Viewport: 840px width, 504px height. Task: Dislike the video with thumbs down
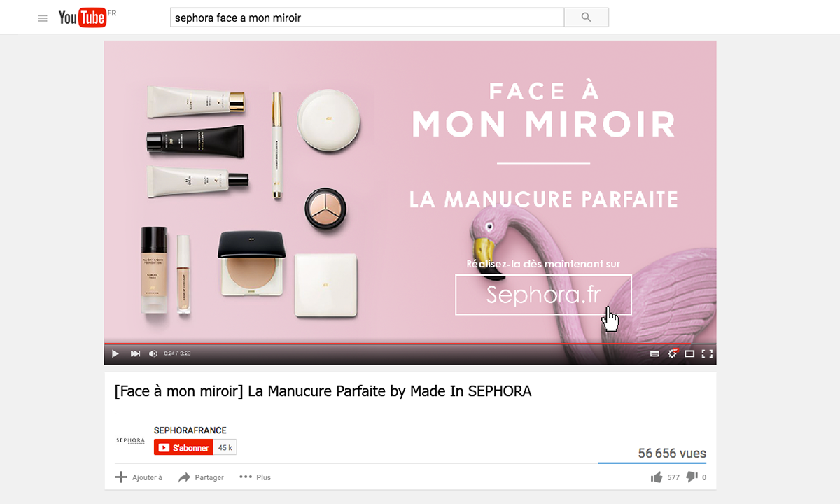pos(692,477)
